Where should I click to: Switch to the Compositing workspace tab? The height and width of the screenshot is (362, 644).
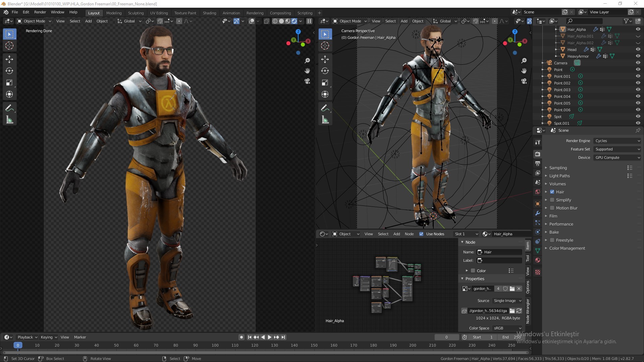tap(280, 13)
